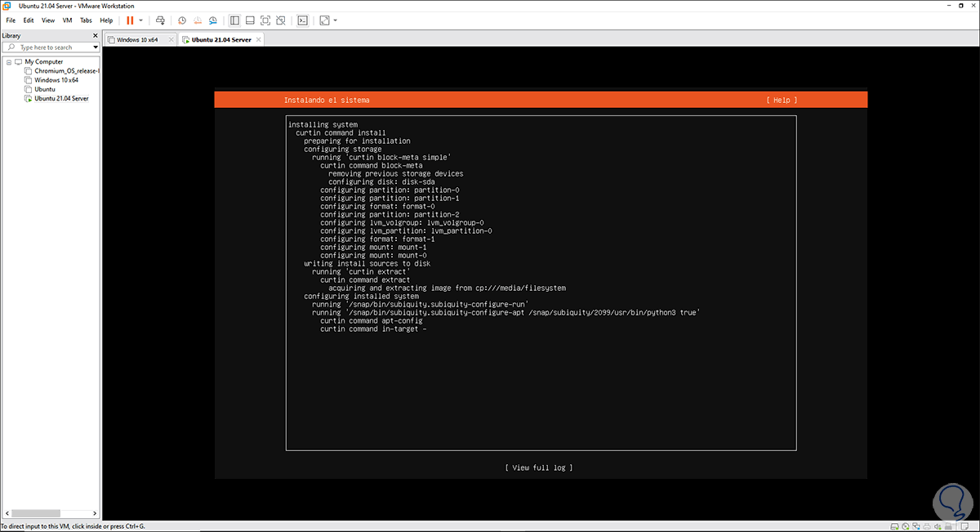
Task: Click the 'installing system' log line
Action: click(x=323, y=124)
